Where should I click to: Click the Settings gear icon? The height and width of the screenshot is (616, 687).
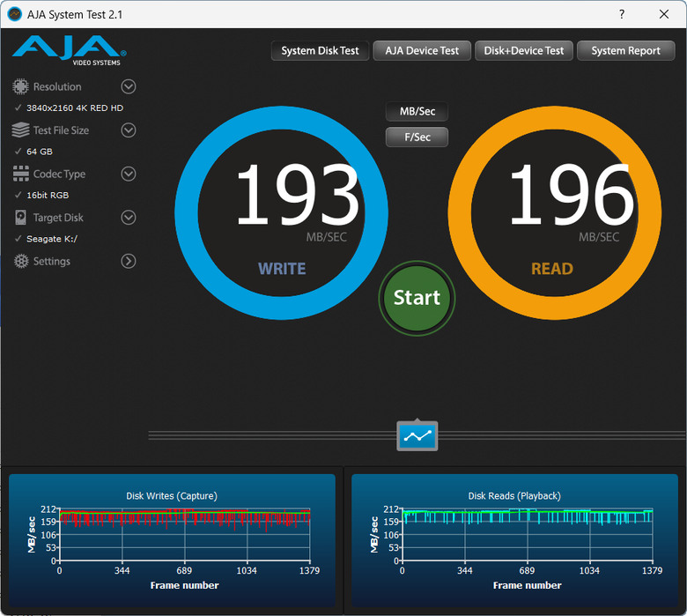tap(20, 261)
